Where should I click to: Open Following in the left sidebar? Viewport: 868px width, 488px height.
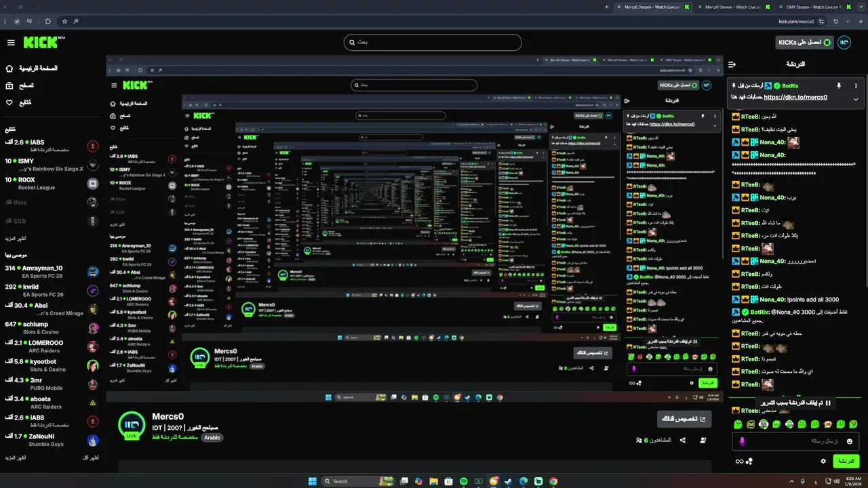(18, 102)
